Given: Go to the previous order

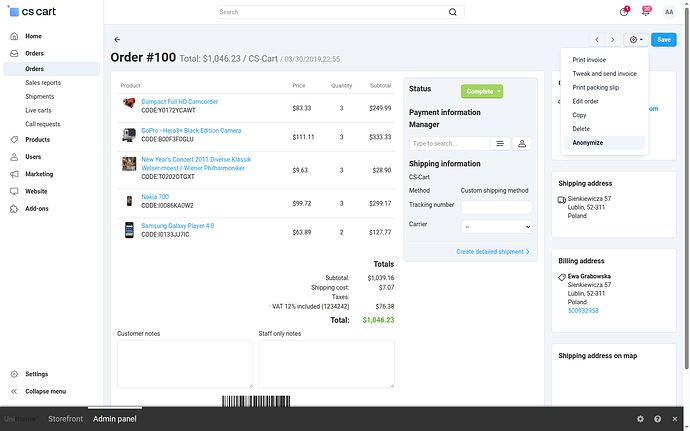Looking at the screenshot, I should [597, 40].
